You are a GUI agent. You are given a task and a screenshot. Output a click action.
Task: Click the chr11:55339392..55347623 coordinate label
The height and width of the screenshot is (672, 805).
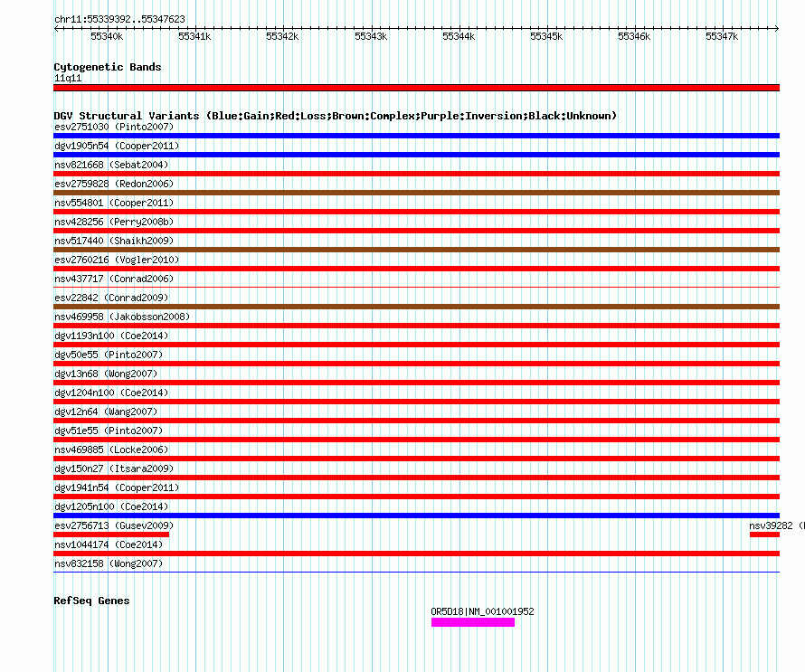119,19
